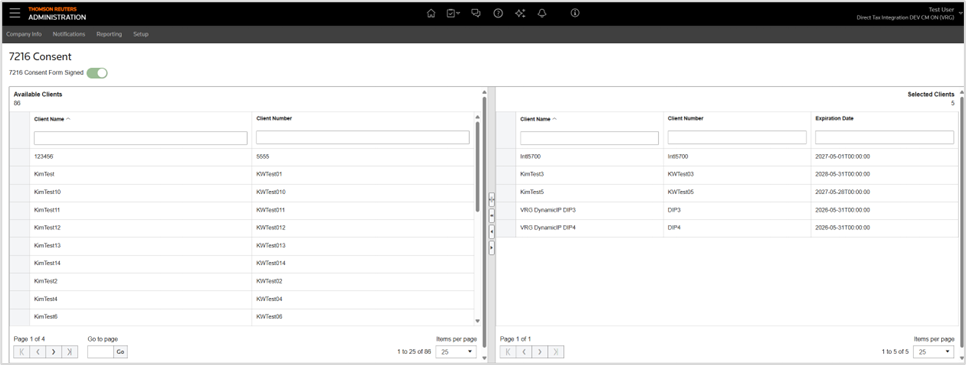
Task: Go to first page of Selected Clients
Action: [x=508, y=351]
